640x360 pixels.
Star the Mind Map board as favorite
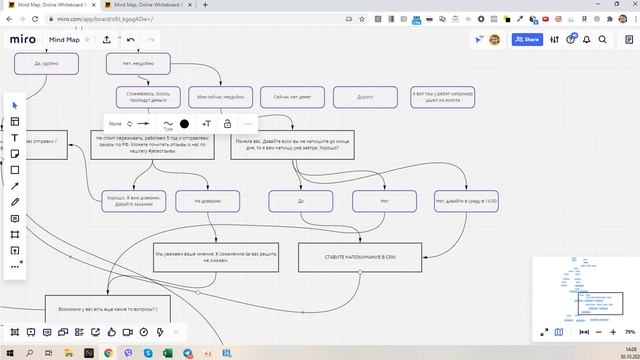pos(87,40)
